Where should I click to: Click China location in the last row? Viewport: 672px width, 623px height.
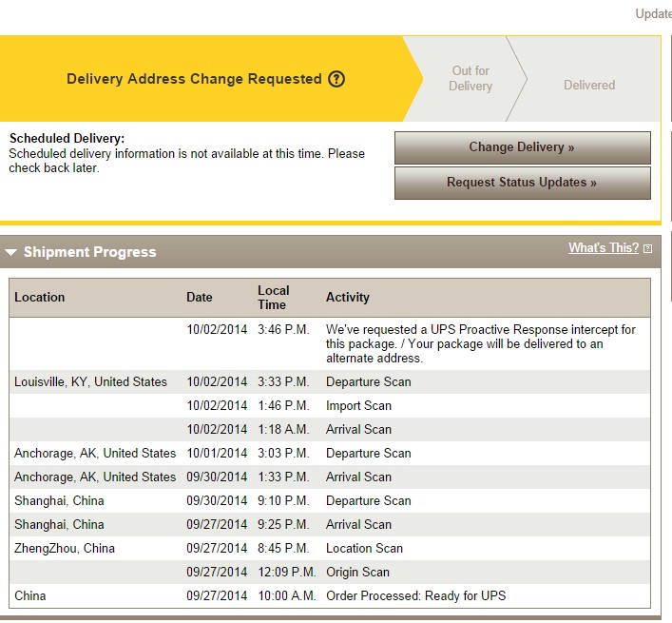30,596
